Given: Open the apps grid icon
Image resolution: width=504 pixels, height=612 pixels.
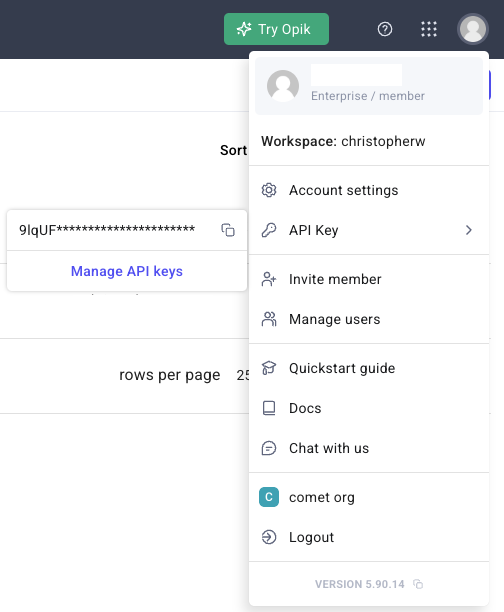Looking at the screenshot, I should click(x=429, y=29).
